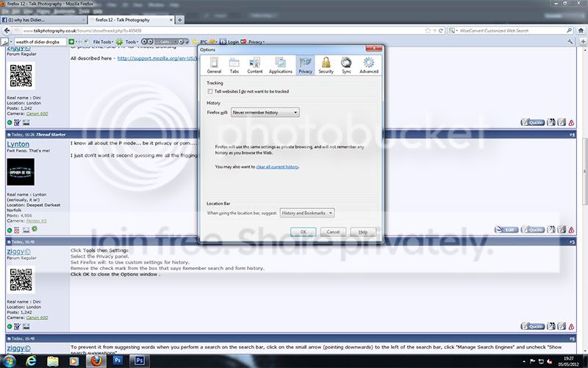Image resolution: width=588 pixels, height=368 pixels.
Task: Expand the File Tools toolbar dropdown
Action: click(103, 42)
